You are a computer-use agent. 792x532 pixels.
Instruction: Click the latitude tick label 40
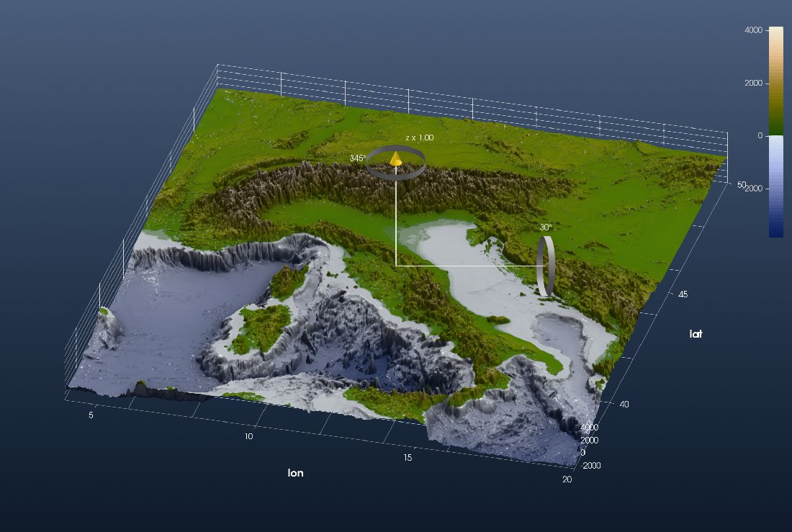click(x=624, y=404)
